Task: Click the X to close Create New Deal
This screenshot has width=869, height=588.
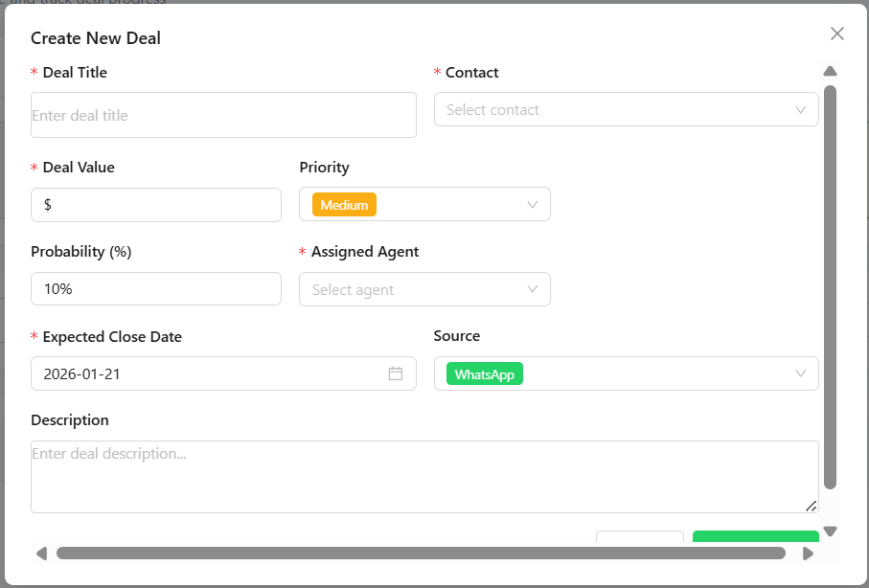Action: click(836, 34)
